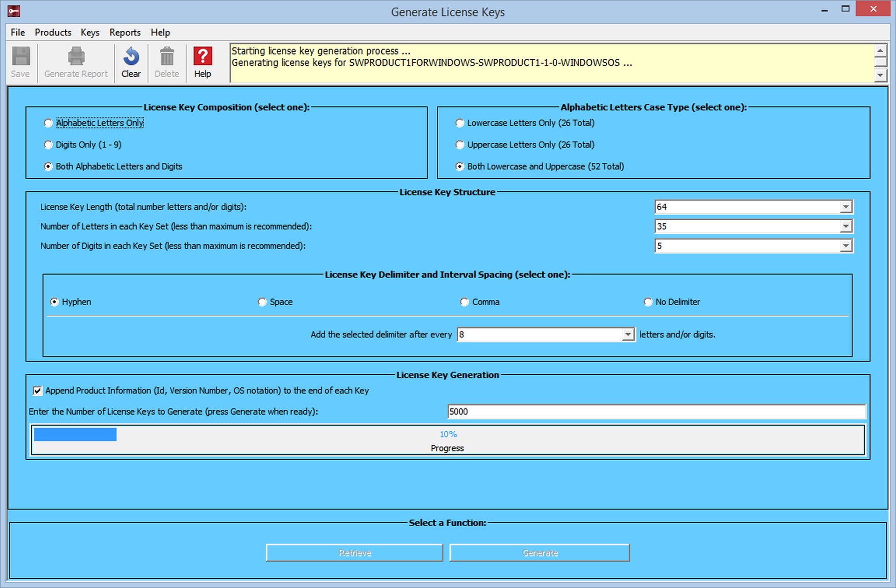896x588 pixels.
Task: Open the delimiter interval spacing dropdown
Action: (628, 335)
